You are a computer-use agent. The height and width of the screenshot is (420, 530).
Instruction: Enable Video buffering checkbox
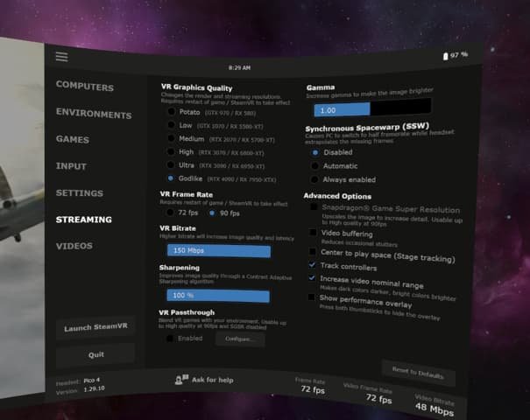pos(313,232)
